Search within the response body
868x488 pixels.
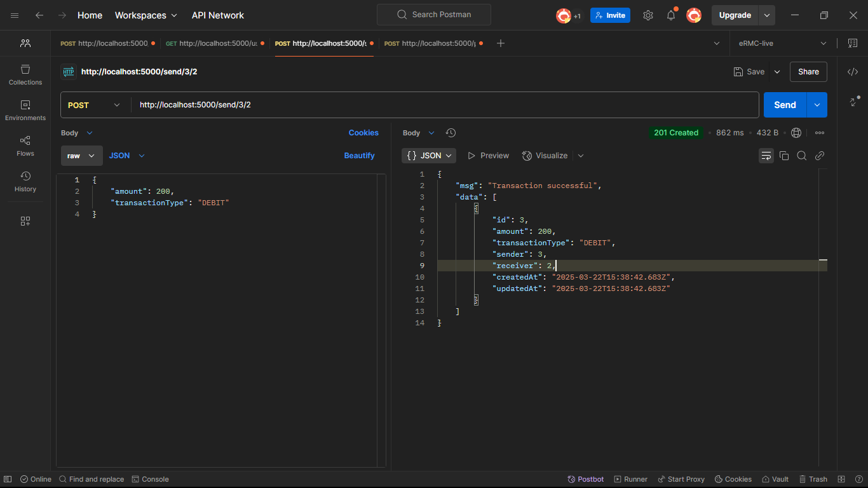pyautogui.click(x=802, y=156)
